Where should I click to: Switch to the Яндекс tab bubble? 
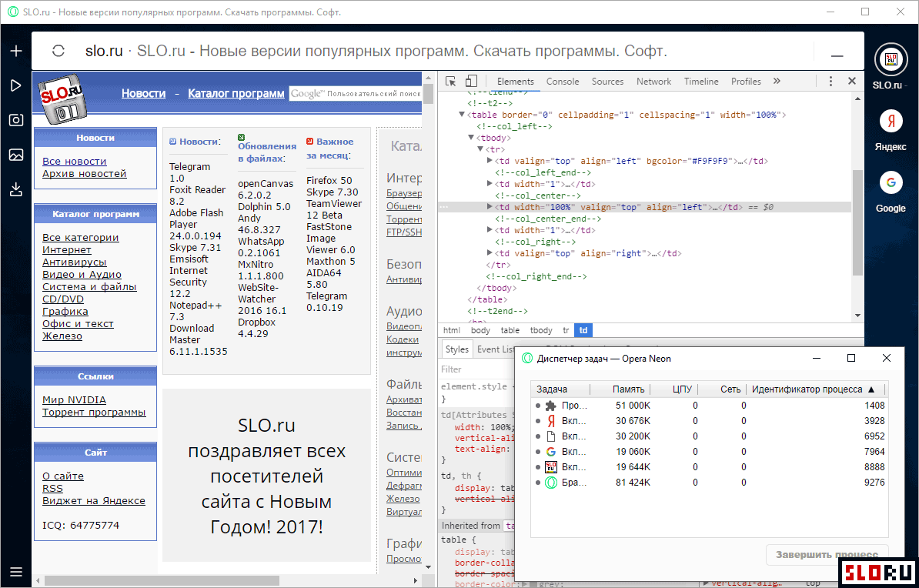pyautogui.click(x=891, y=122)
